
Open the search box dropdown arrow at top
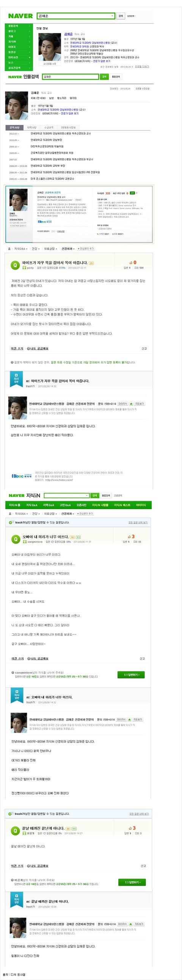[x=112, y=16]
